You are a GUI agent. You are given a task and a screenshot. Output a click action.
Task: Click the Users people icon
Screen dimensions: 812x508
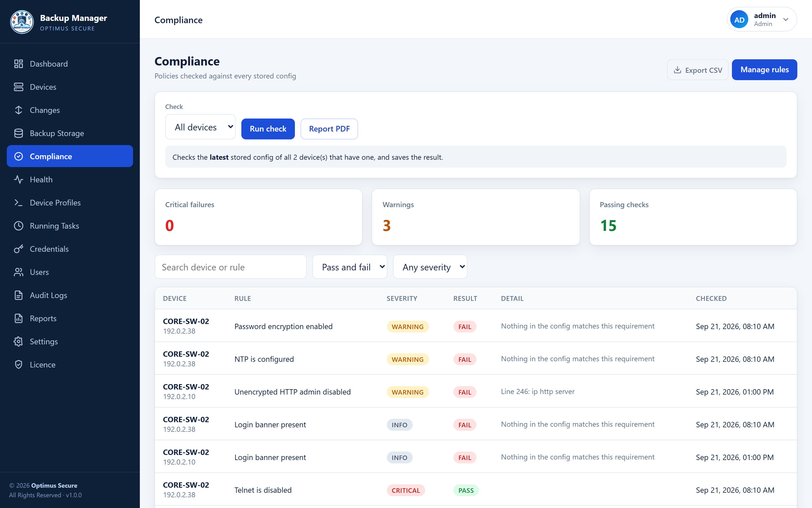pyautogui.click(x=18, y=272)
